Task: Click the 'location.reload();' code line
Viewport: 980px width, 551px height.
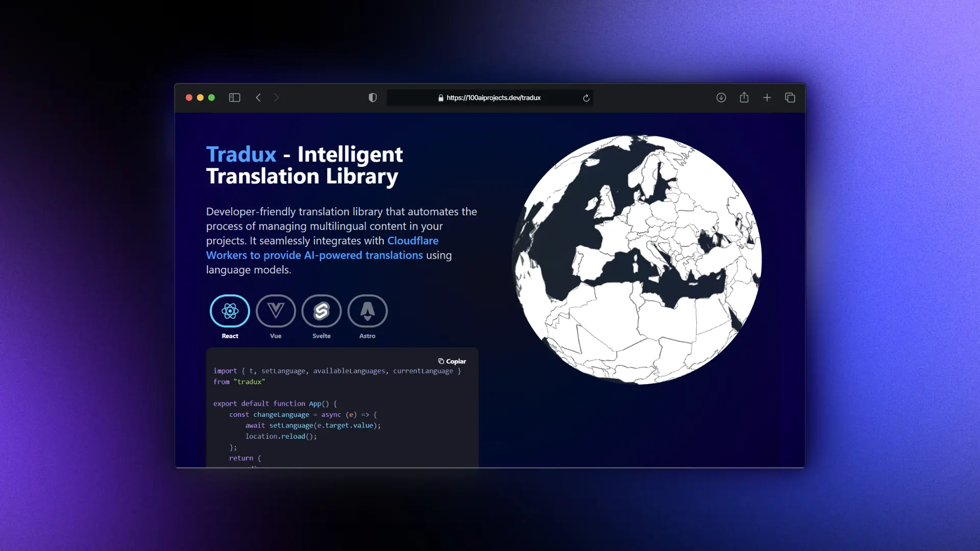Action: 281,436
